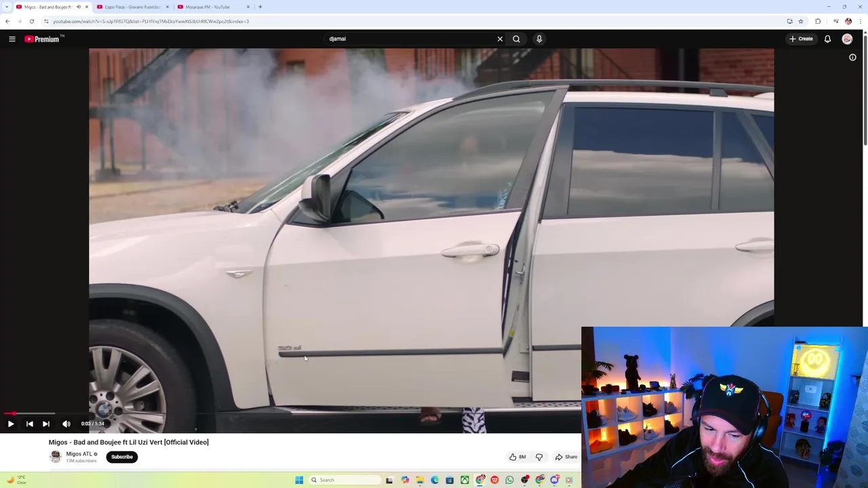The image size is (868, 488).
Task: Mute the video player volume
Action: tap(66, 424)
